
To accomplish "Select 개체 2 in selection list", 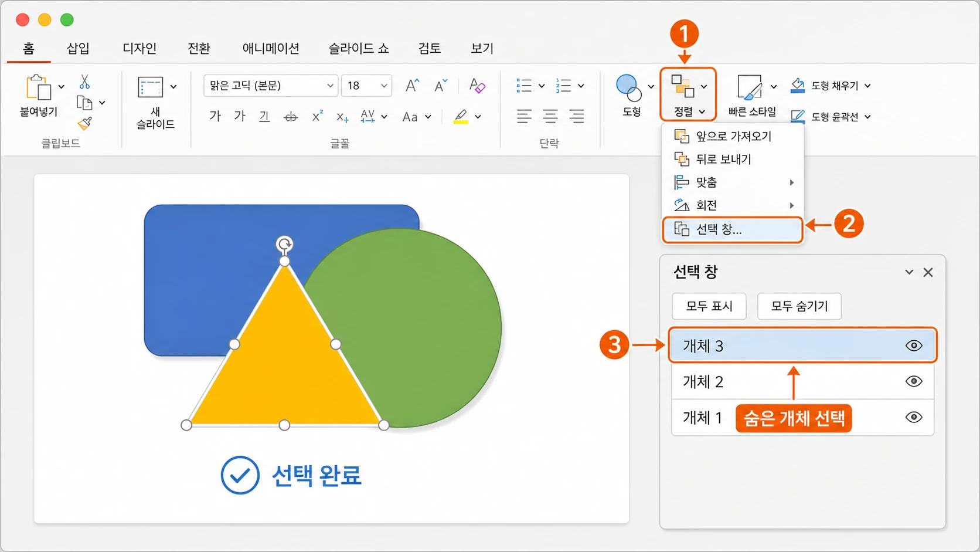I will pyautogui.click(x=802, y=382).
